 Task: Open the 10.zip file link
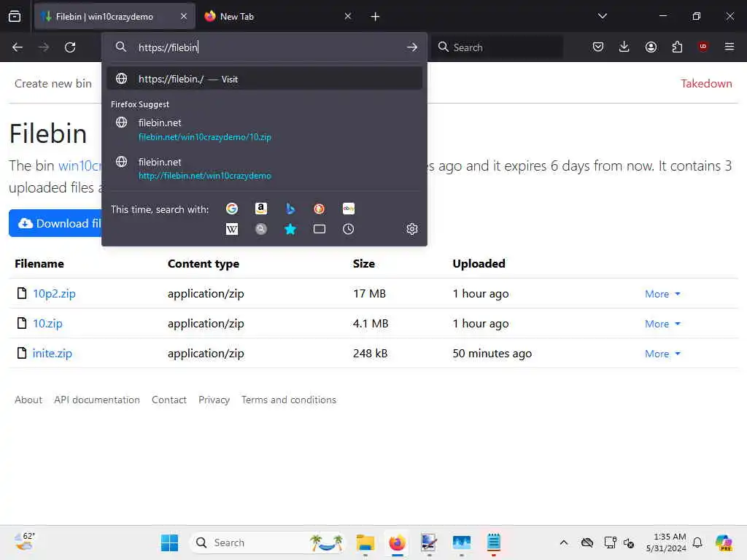tap(47, 323)
